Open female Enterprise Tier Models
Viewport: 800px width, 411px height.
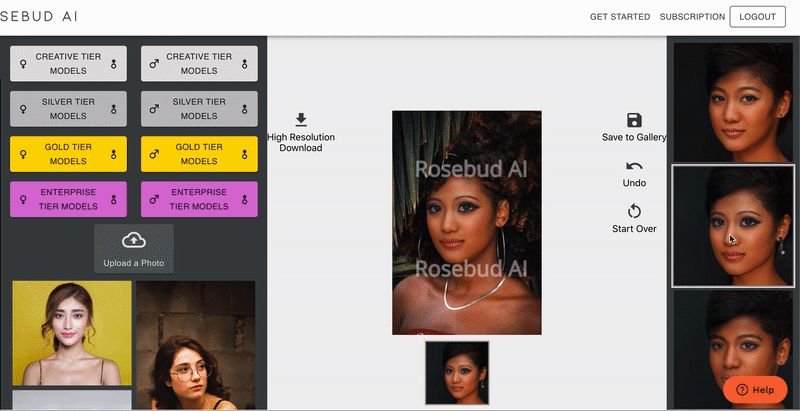coord(68,199)
